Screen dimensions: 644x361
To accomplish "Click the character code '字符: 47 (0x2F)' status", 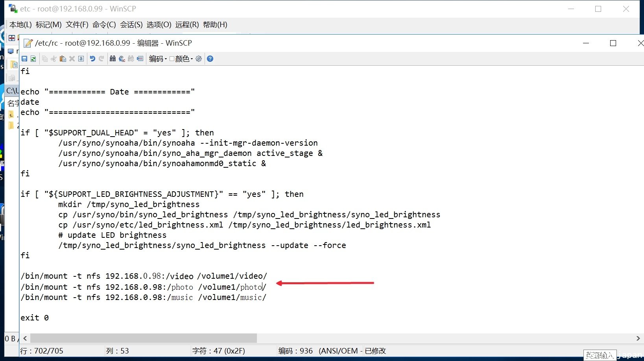I will (219, 351).
